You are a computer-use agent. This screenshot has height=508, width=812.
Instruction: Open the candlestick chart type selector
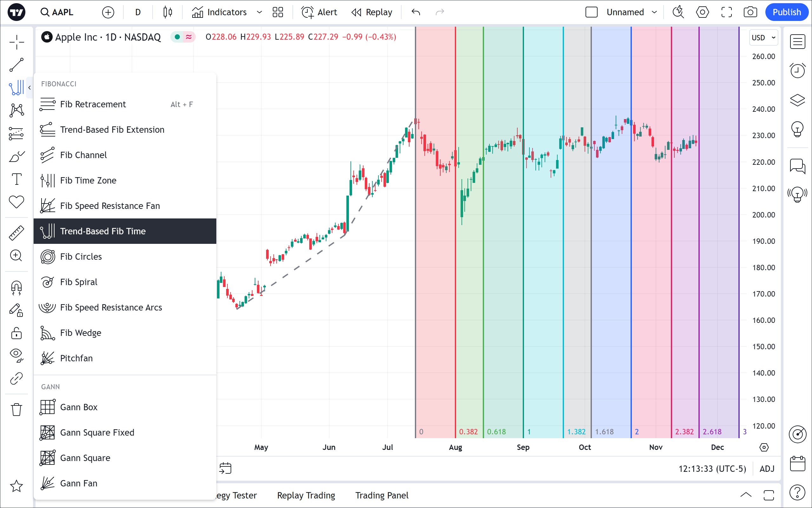pyautogui.click(x=168, y=12)
